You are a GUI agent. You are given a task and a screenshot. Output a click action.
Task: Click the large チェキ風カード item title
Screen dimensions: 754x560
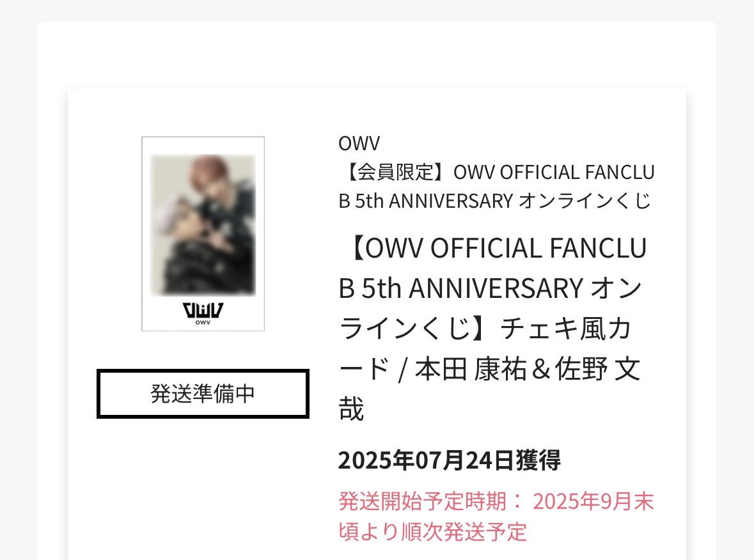(x=493, y=329)
